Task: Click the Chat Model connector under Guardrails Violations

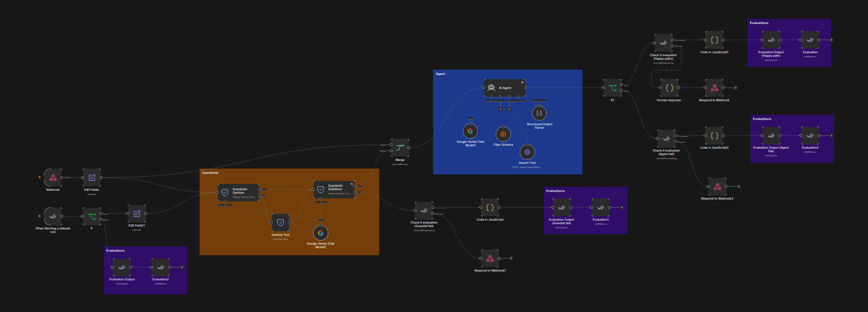Action: pyautogui.click(x=320, y=200)
